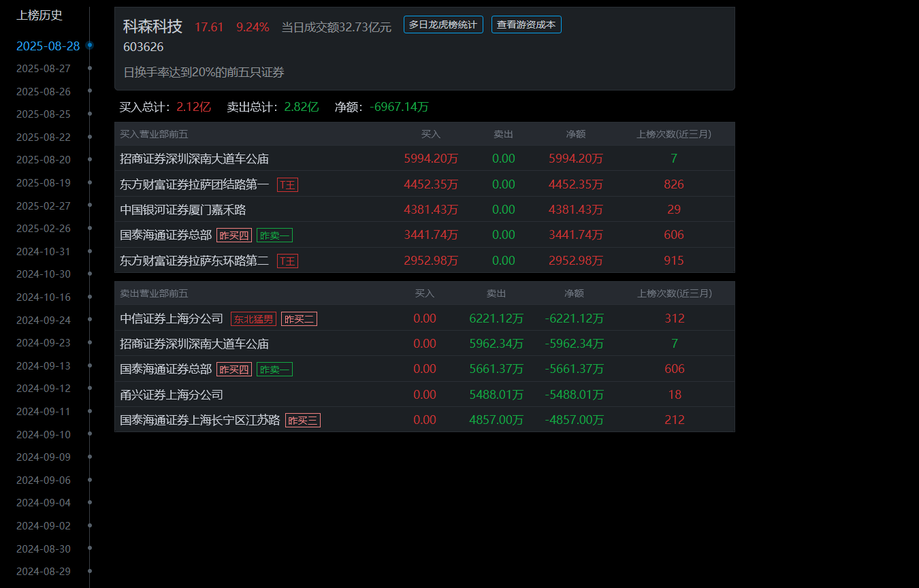Select the 2024-10-16 history date

coord(44,297)
